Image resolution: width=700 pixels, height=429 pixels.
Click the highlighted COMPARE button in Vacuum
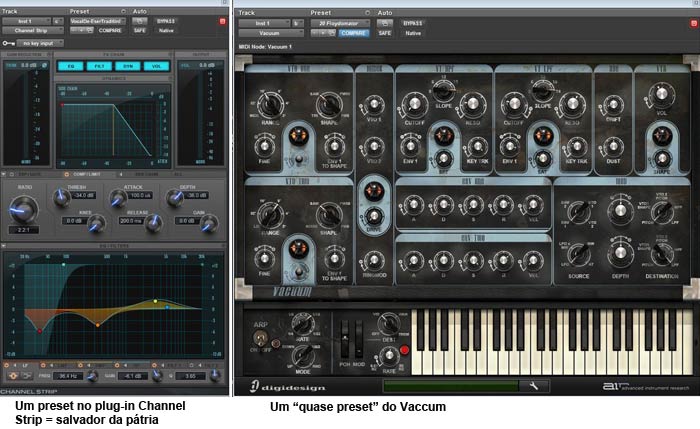point(354,33)
